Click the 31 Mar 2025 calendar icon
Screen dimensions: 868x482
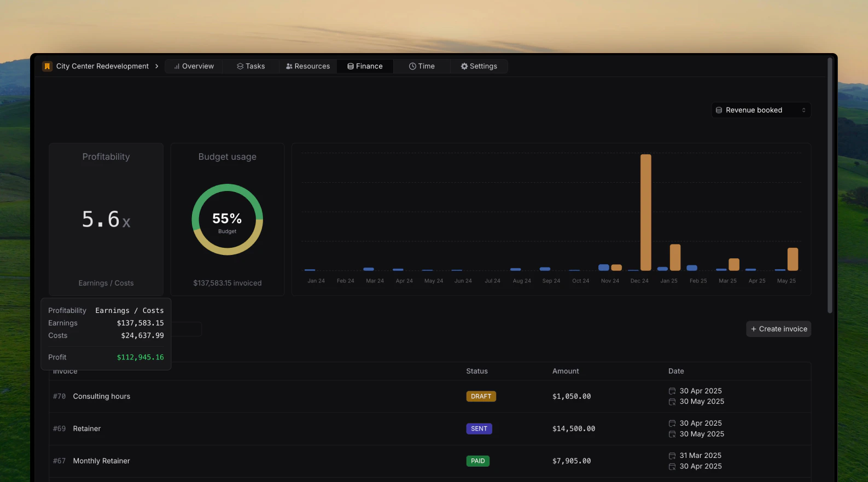tap(672, 456)
